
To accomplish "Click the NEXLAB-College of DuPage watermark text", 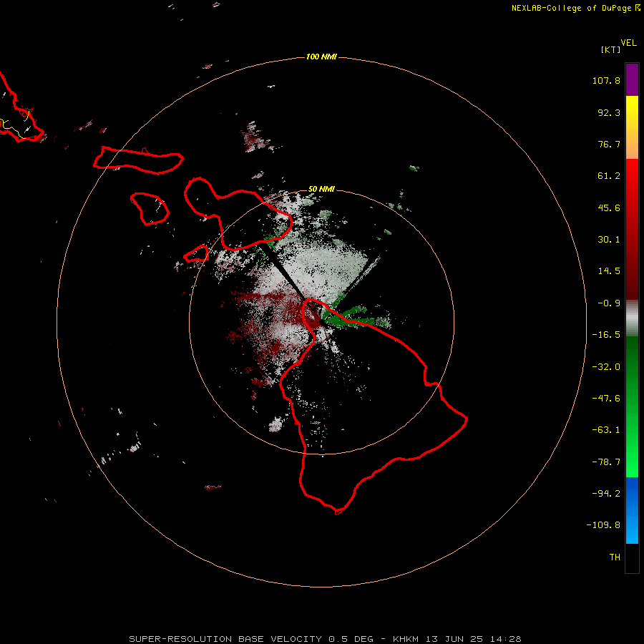I will pos(575,8).
